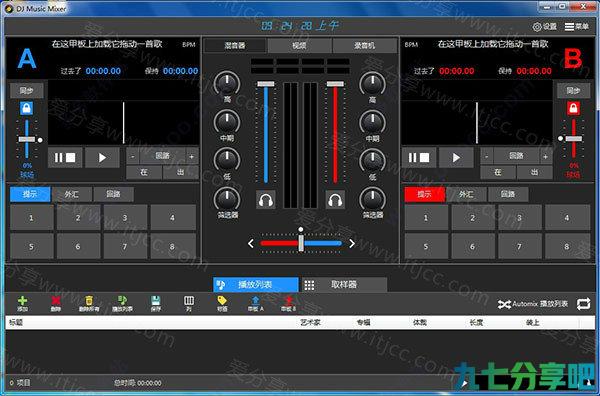Click Deck A loop minus button
This screenshot has width=600, height=396.
133,156
